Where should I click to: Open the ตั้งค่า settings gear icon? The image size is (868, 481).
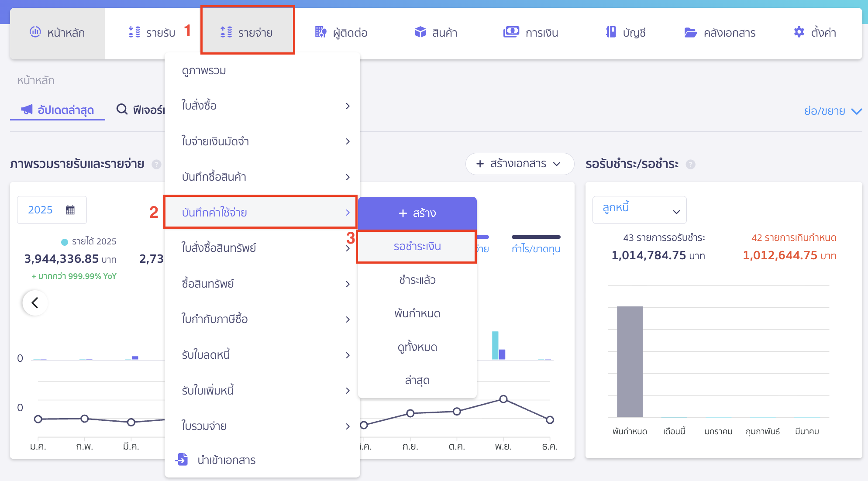pyautogui.click(x=799, y=32)
